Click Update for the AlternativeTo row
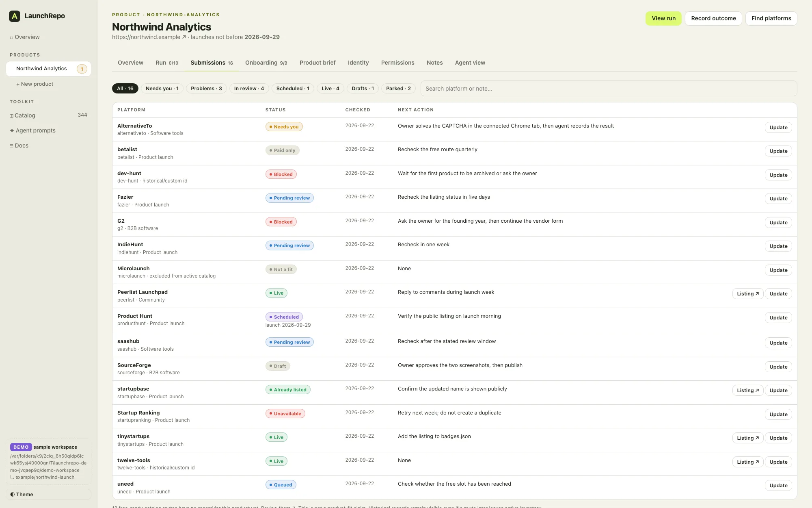Screen dimensions: 812x508 click(778, 128)
